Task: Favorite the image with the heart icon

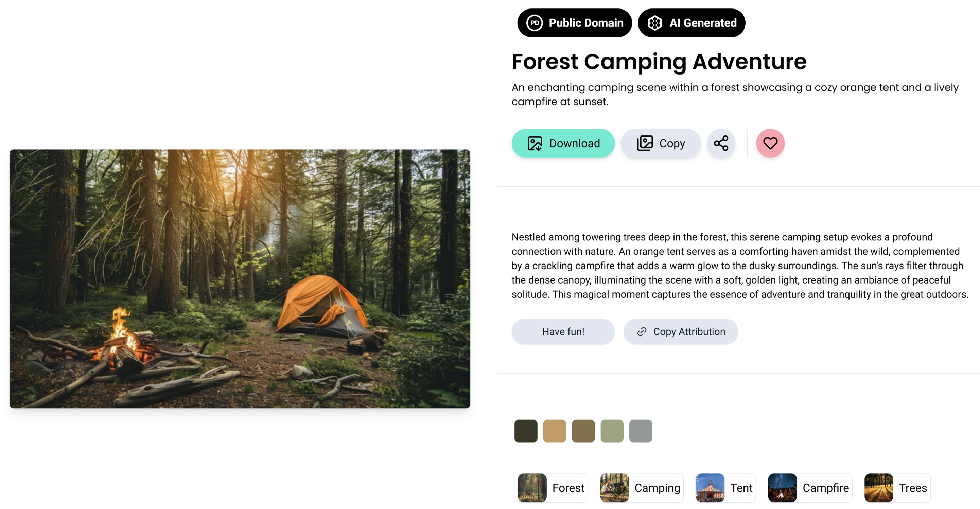Action: (x=770, y=143)
